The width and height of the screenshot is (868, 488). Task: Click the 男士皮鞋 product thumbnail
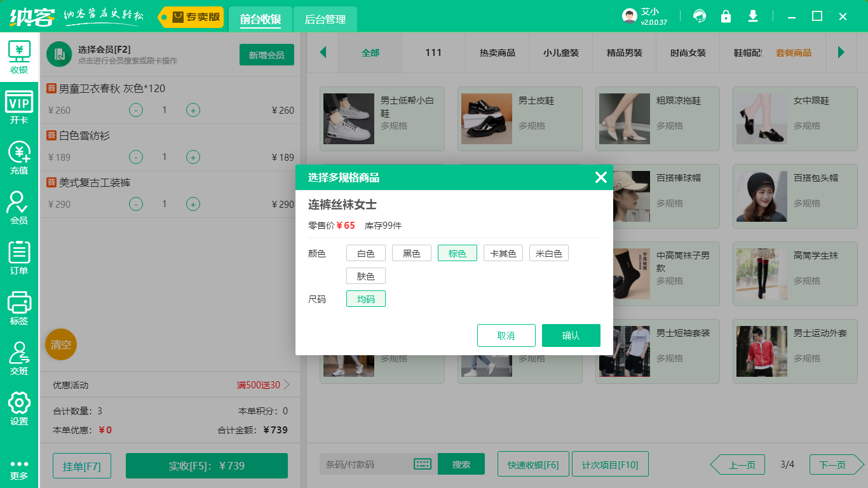tap(487, 119)
